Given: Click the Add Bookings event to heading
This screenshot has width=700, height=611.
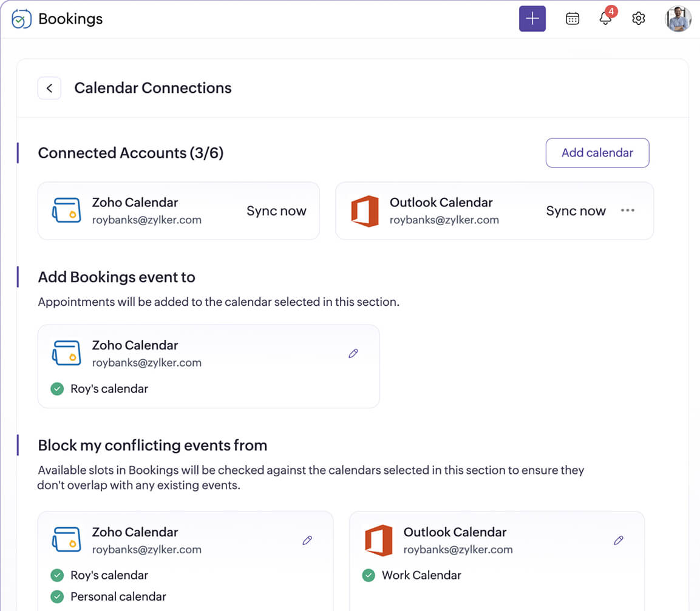Looking at the screenshot, I should tap(117, 277).
